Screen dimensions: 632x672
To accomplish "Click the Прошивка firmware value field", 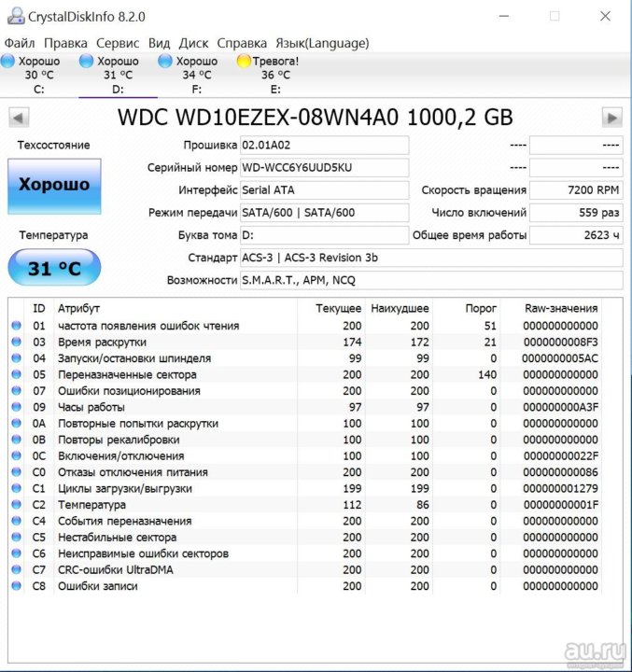I will [324, 146].
